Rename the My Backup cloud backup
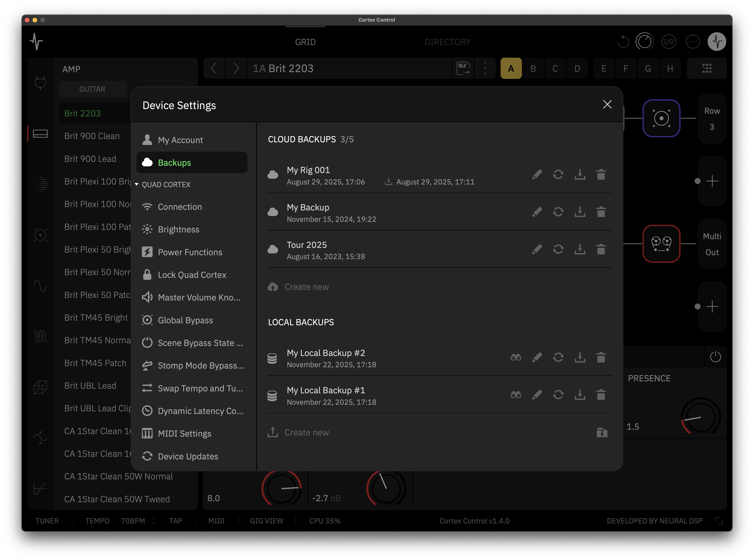Screen dimensions: 754x560 click(x=537, y=212)
